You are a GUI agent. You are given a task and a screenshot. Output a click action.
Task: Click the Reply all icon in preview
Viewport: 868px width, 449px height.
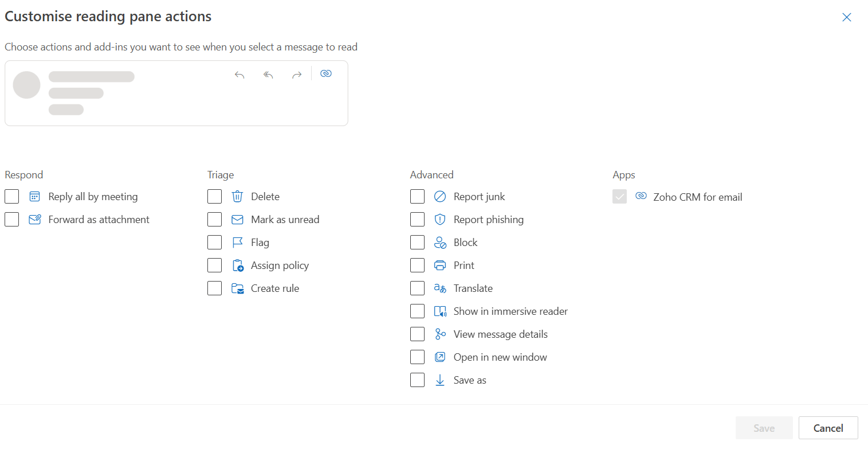268,75
